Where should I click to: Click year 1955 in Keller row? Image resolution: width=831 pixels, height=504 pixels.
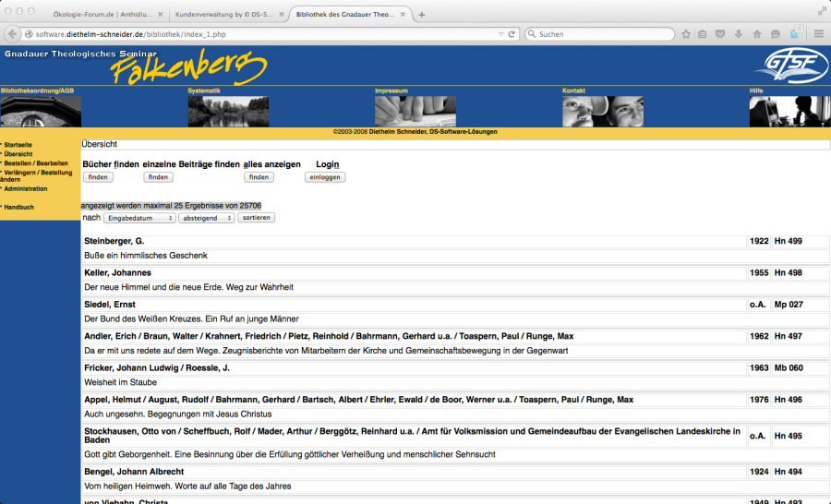759,273
